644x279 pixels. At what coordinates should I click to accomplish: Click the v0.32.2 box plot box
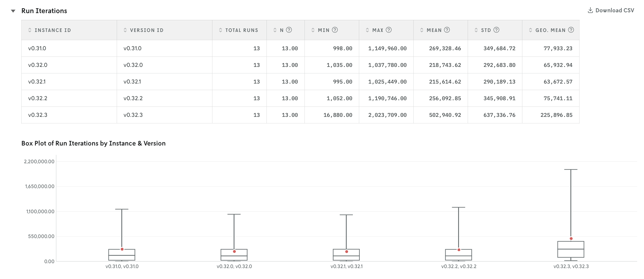coord(459,255)
